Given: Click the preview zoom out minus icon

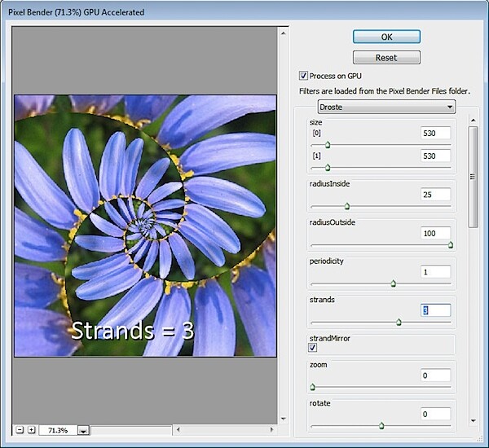Looking at the screenshot, I should (20, 430).
